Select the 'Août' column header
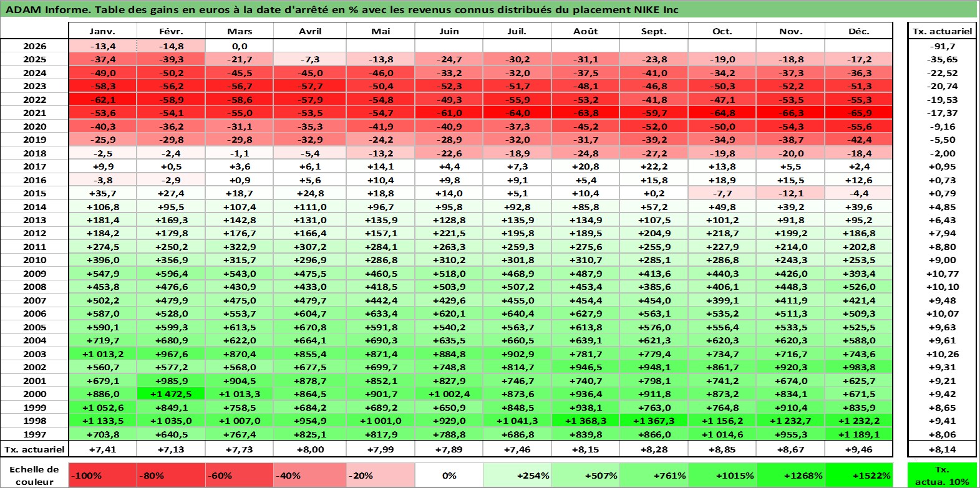The image size is (980, 488). coord(585,31)
